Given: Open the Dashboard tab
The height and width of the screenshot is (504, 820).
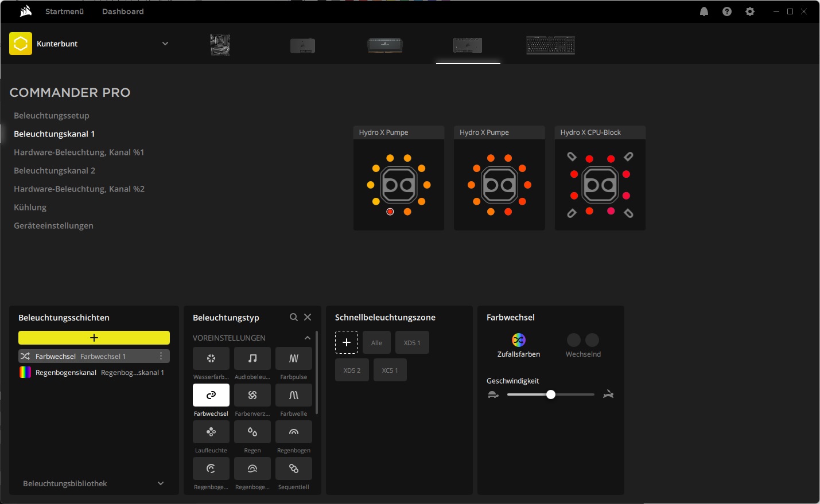Looking at the screenshot, I should pos(123,11).
